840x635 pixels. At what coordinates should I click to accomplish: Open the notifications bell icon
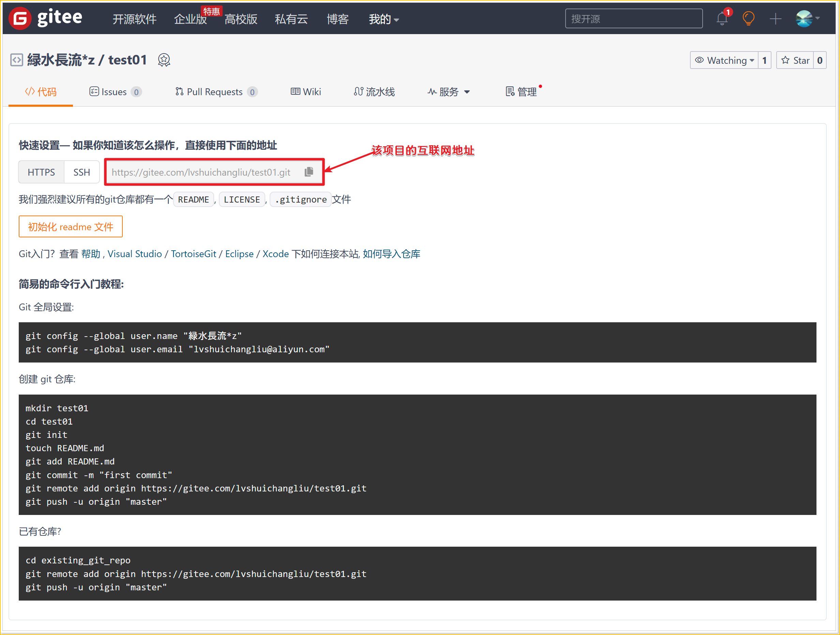[721, 19]
